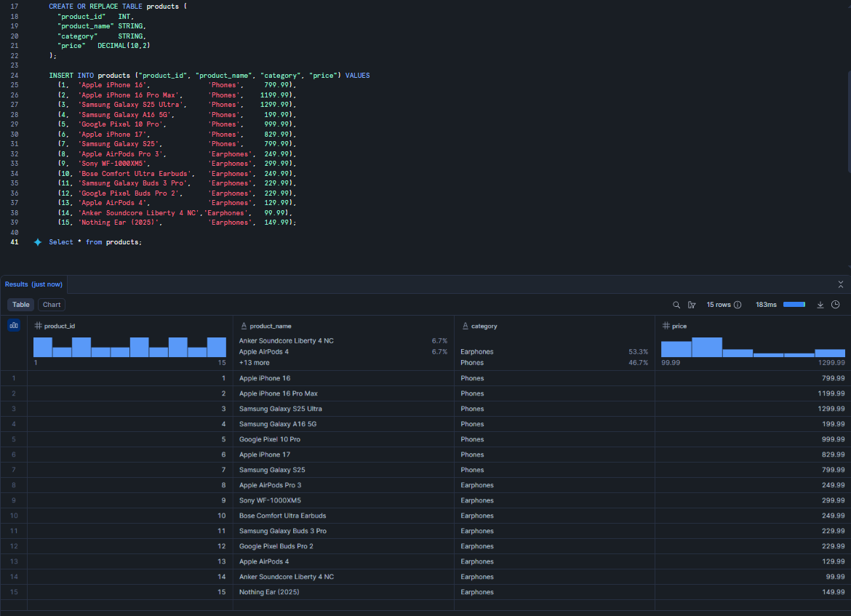Click the hash icon beside product_id
This screenshot has width=851, height=616.
[39, 327]
